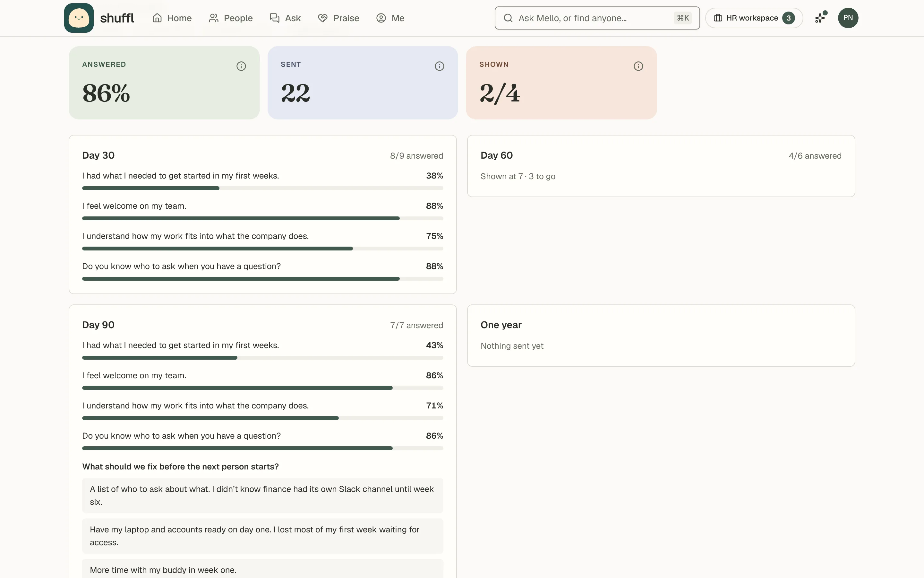Select the Day 90 heading
Viewport: 924px width, 578px height.
point(98,325)
